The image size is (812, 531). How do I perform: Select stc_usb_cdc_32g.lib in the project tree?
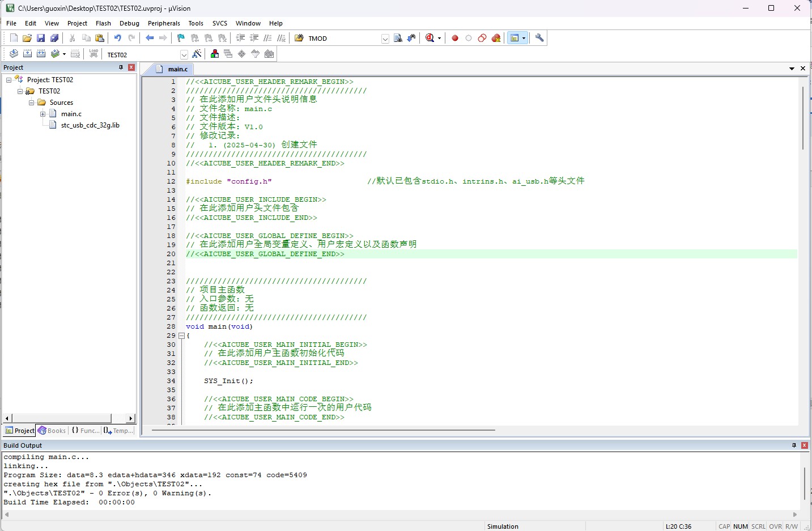90,125
